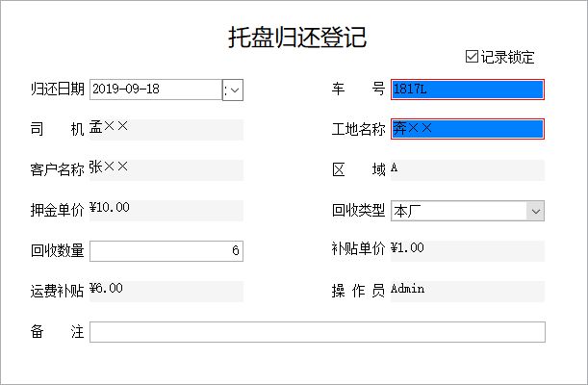
Task: Click the 回收数量 input showing 6
Action: click(x=166, y=251)
